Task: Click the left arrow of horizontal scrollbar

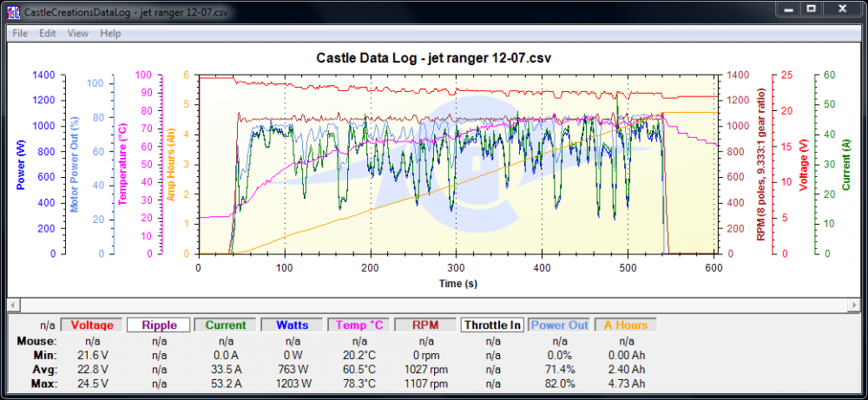Action: [x=12, y=305]
